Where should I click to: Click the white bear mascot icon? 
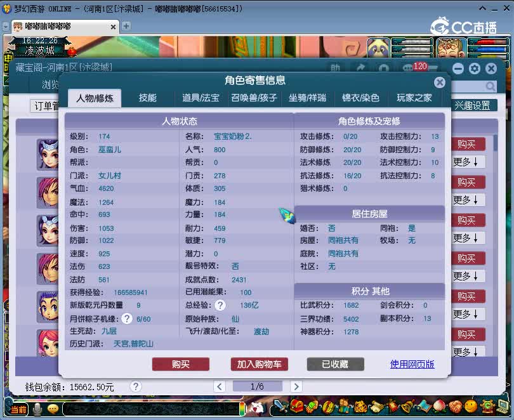pos(258,408)
